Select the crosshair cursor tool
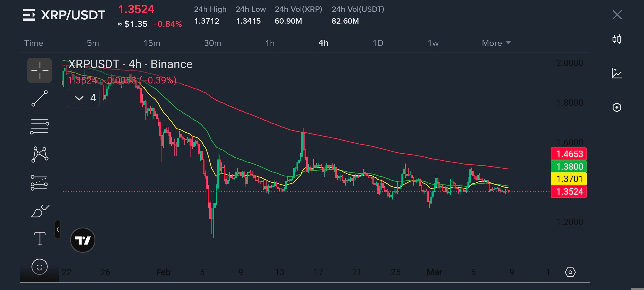The image size is (644, 290). pyautogui.click(x=39, y=70)
